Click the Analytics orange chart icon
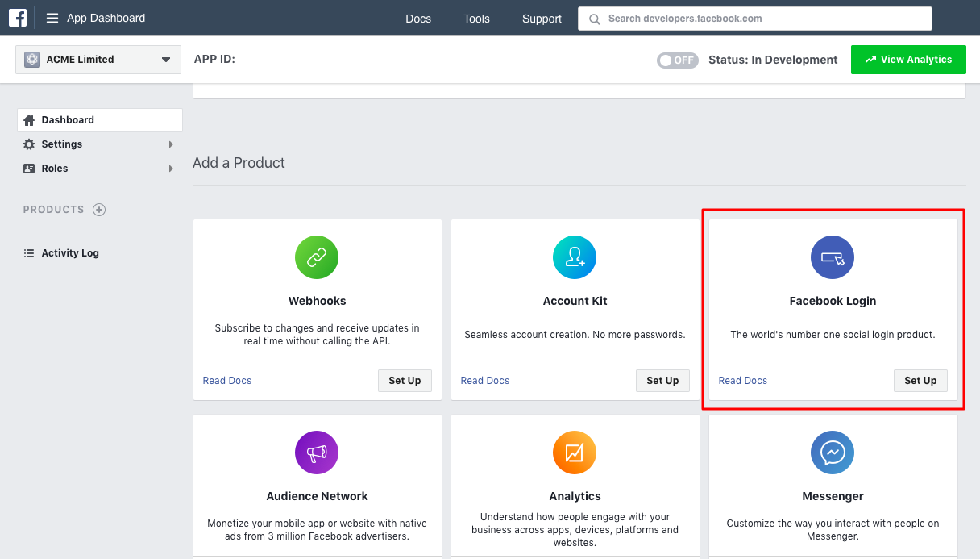 point(575,453)
